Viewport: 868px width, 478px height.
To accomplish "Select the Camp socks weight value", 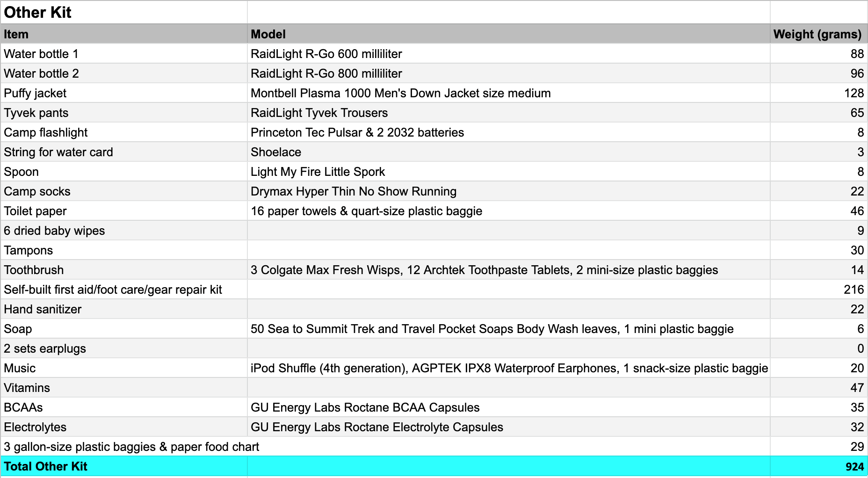I will pyautogui.click(x=818, y=191).
